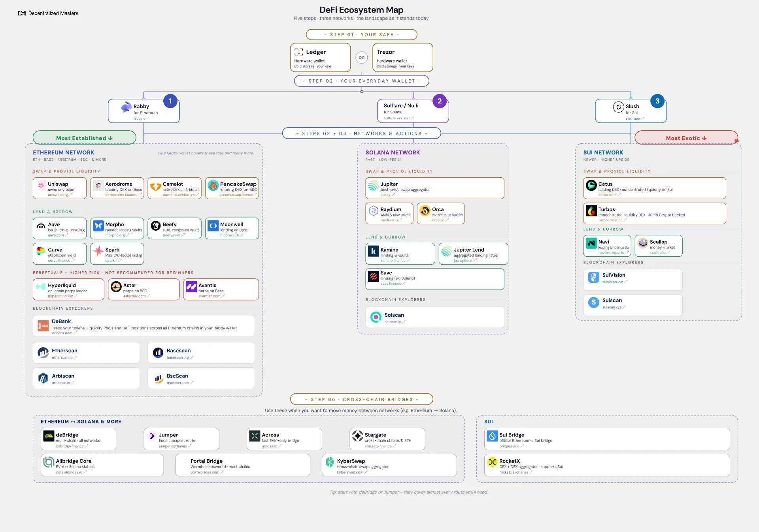The height and width of the screenshot is (532, 759).
Task: Click the Morpho butterfly icon
Action: coord(98,226)
